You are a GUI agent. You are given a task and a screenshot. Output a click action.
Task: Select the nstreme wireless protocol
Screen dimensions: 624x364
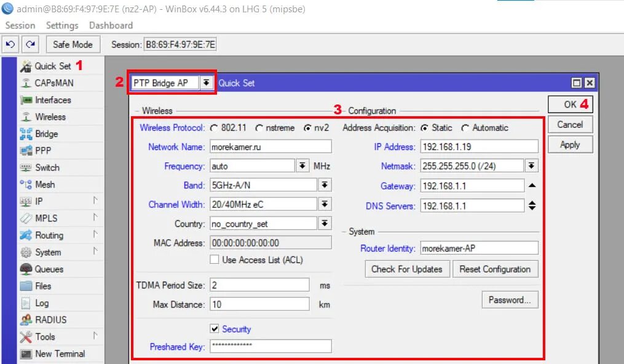[x=259, y=128]
